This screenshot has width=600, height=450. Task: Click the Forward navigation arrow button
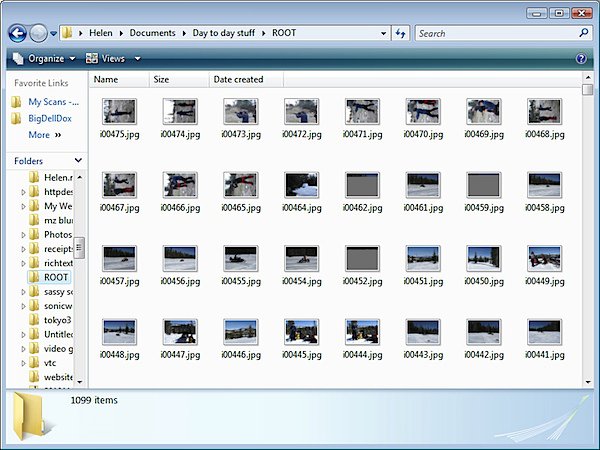coord(38,33)
